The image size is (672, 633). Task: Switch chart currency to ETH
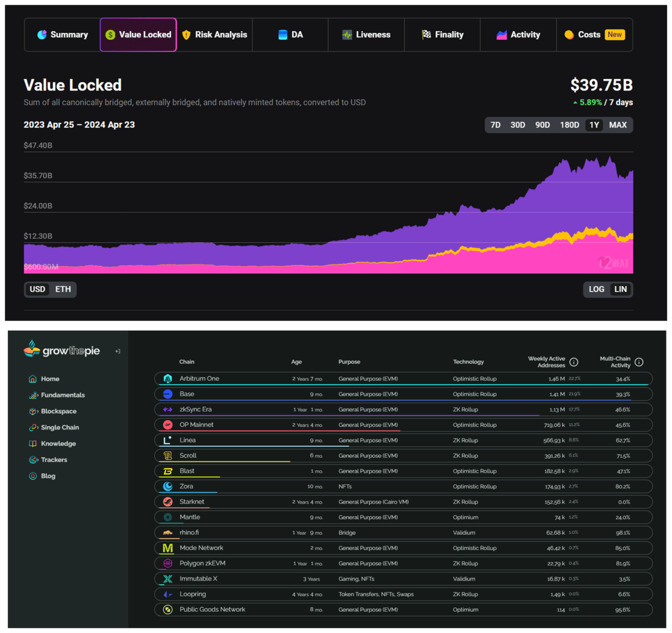(63, 289)
